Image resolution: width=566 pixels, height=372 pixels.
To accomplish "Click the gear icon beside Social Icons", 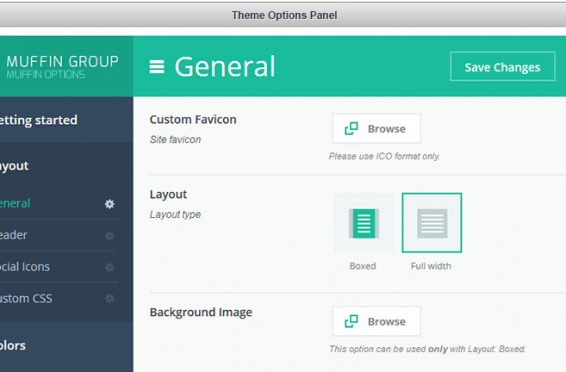I will (x=110, y=267).
